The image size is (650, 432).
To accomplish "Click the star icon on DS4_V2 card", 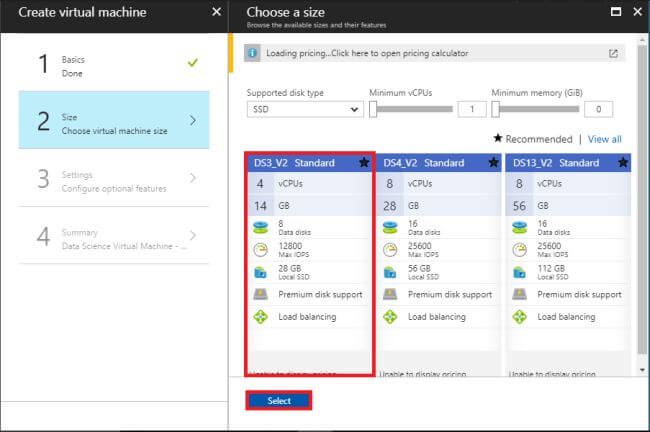I will coord(493,162).
